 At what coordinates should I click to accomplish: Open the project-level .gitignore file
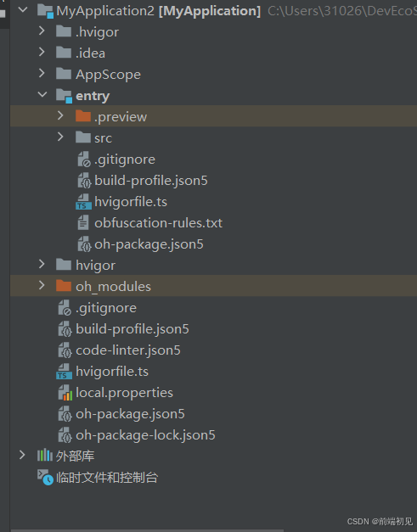point(106,308)
